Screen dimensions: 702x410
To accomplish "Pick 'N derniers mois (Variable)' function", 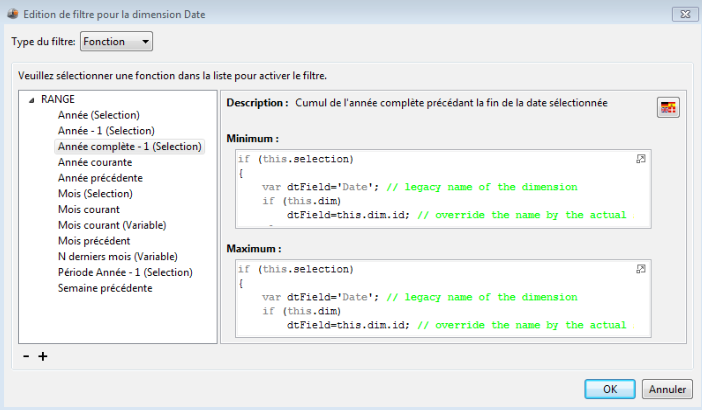I will click(119, 256).
